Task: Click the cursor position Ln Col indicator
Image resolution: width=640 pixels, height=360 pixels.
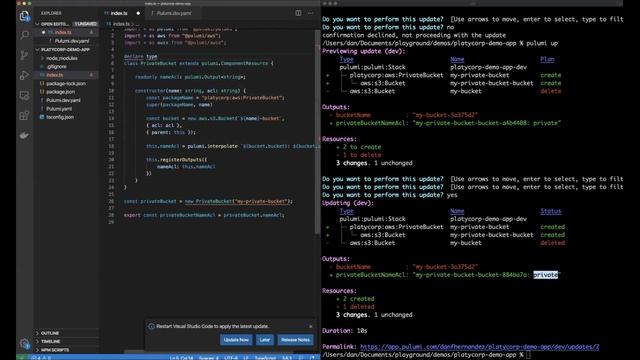Action: pos(182,358)
